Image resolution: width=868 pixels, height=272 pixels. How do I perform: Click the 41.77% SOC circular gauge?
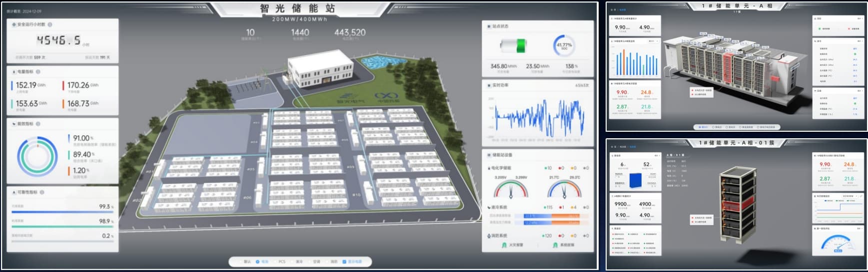pos(564,46)
